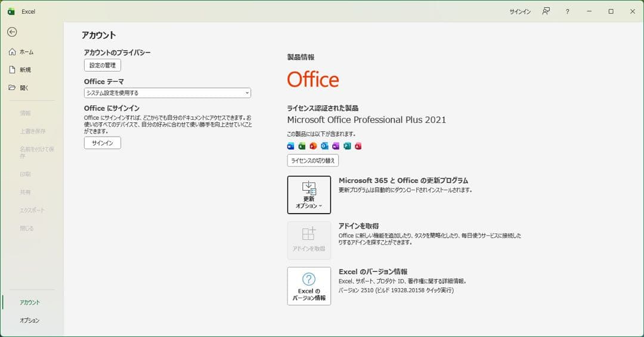Screen dimensions: 644x337
Task: Open the Office テーマ dropdown
Action: pos(168,93)
